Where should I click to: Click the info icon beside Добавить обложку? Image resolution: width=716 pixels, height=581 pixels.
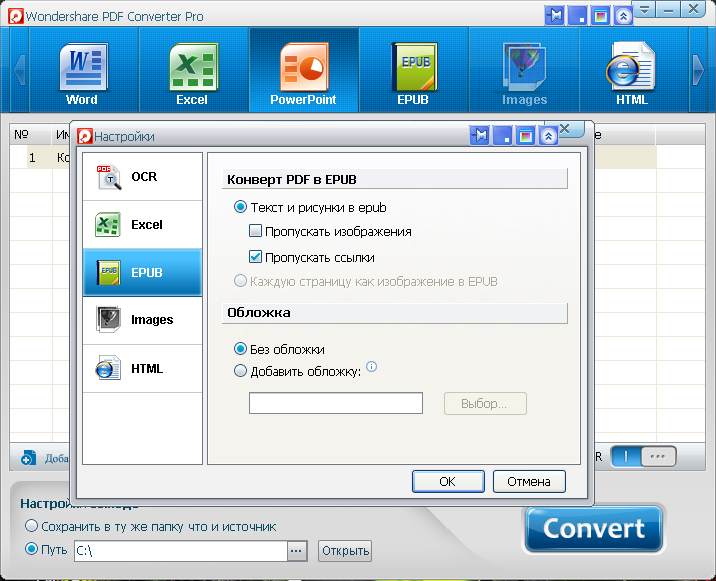[x=371, y=367]
